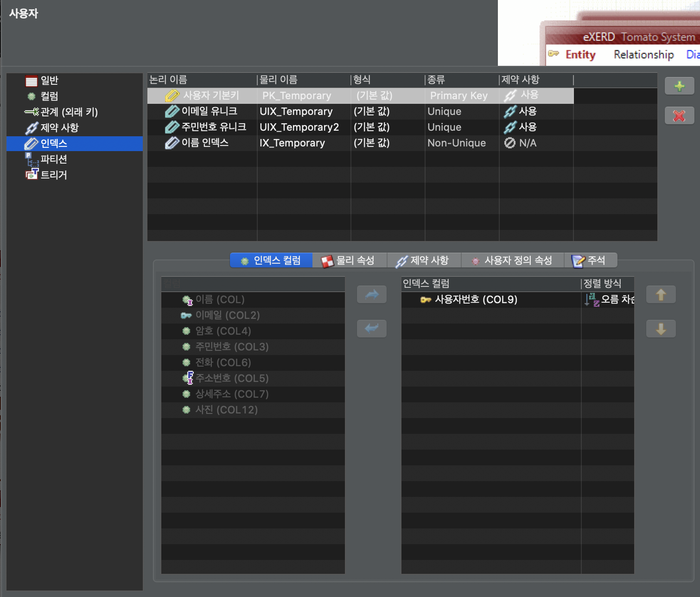Screen dimensions: 700x597
Task: Click the right arrow to add column
Action: click(x=372, y=294)
